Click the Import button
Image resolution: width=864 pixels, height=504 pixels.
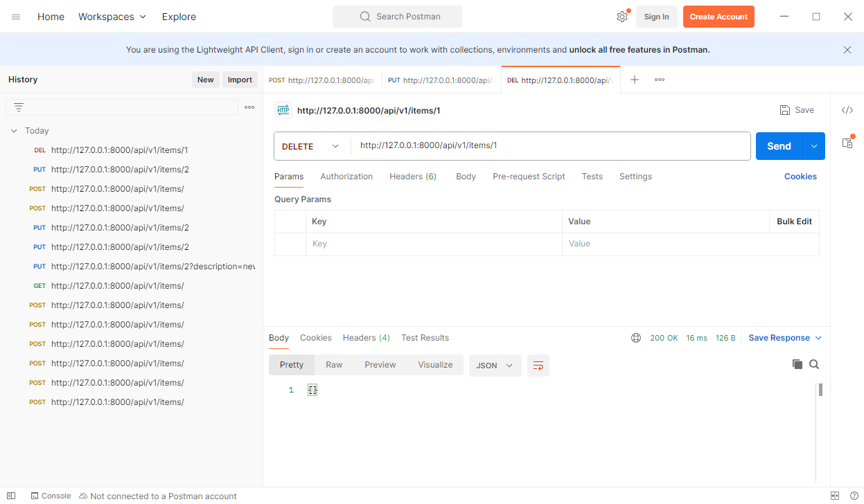tap(240, 80)
